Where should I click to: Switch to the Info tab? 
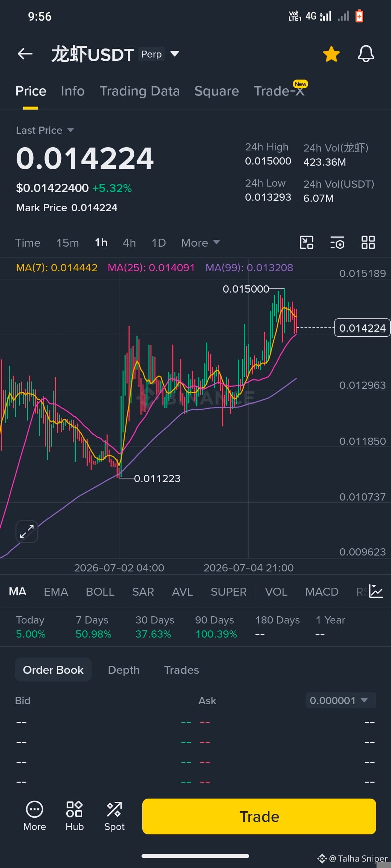click(73, 91)
